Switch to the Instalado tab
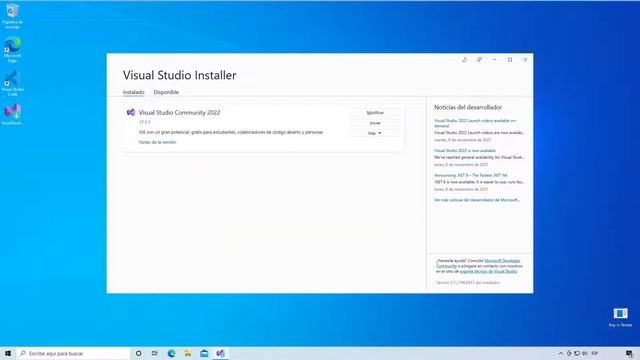 [133, 92]
